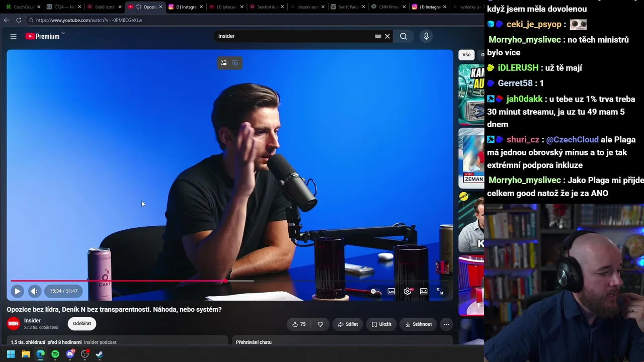The image size is (644, 362).
Task: Click username shuri_cz in chat
Action: (523, 140)
